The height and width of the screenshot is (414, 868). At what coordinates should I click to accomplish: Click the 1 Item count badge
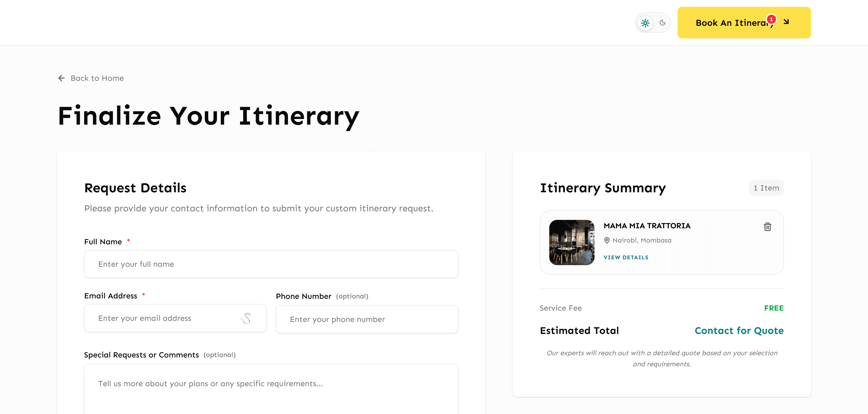click(x=766, y=188)
